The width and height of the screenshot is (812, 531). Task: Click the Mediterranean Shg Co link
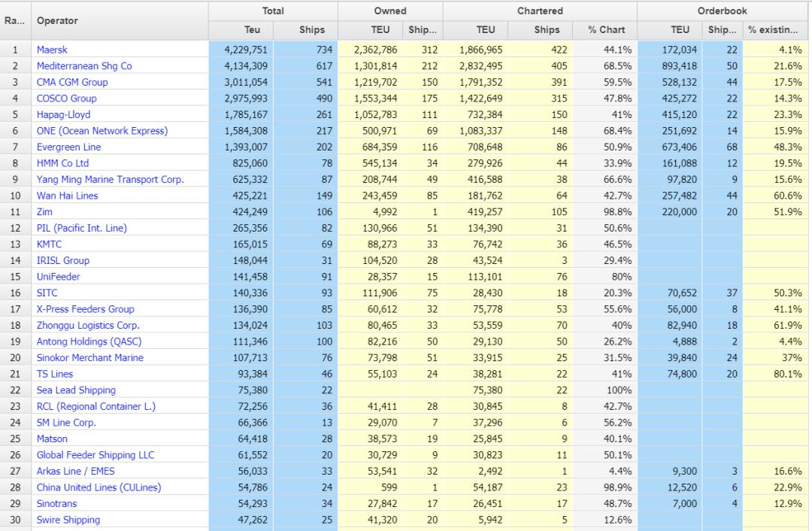coord(84,65)
